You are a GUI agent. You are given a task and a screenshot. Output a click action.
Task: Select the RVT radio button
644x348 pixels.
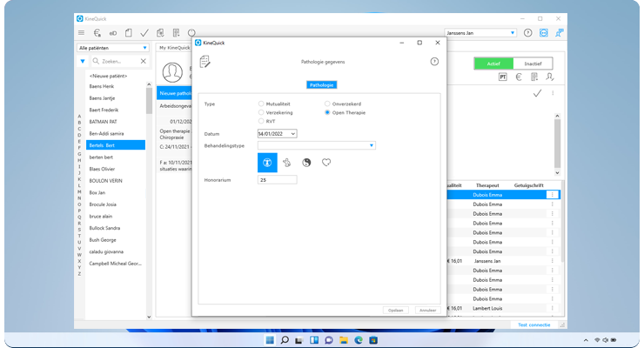[x=261, y=121]
